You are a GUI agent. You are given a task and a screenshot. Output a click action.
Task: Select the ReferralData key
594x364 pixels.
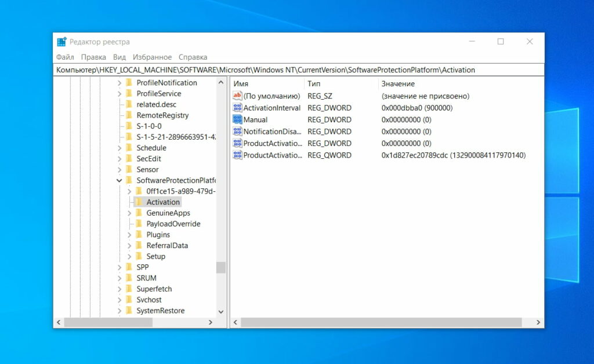(x=166, y=245)
